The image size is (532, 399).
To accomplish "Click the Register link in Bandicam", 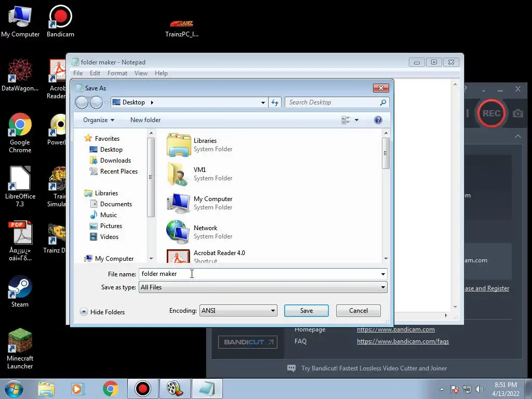I will pos(487,288).
